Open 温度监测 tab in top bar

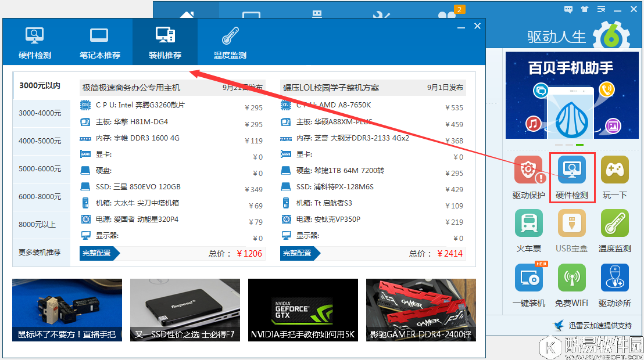230,42
